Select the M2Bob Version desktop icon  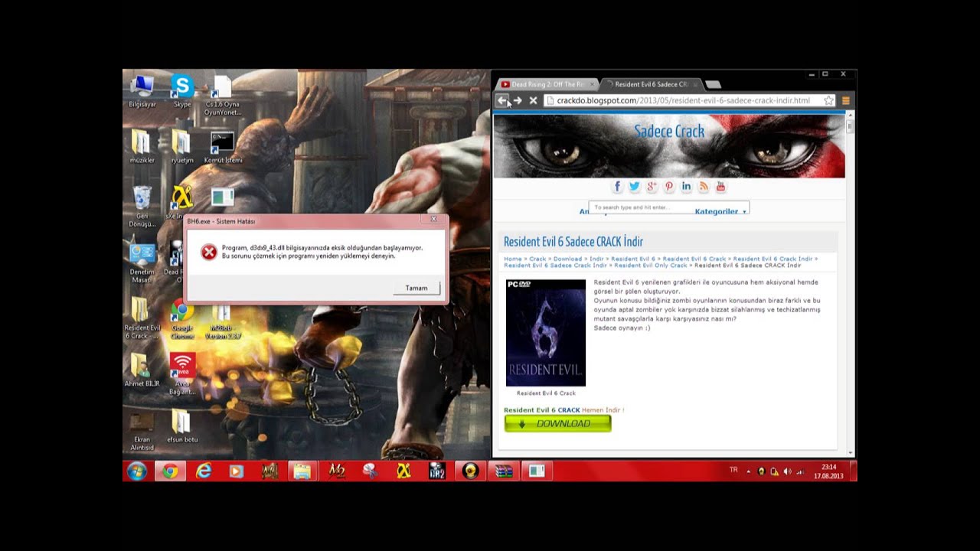coord(223,321)
